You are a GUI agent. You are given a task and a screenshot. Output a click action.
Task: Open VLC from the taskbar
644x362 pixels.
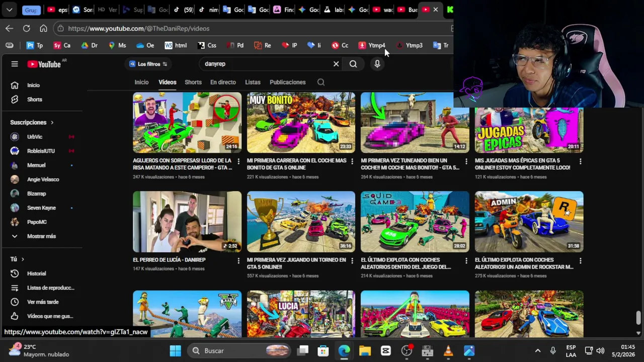(x=448, y=350)
